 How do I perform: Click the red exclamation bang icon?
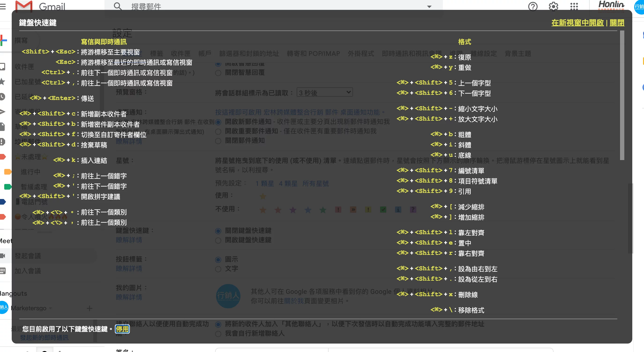click(338, 210)
